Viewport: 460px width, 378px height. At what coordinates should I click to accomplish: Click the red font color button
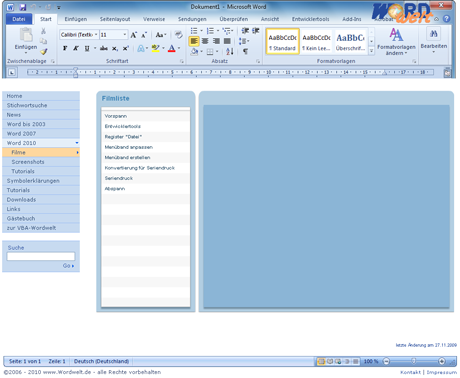[x=172, y=49]
